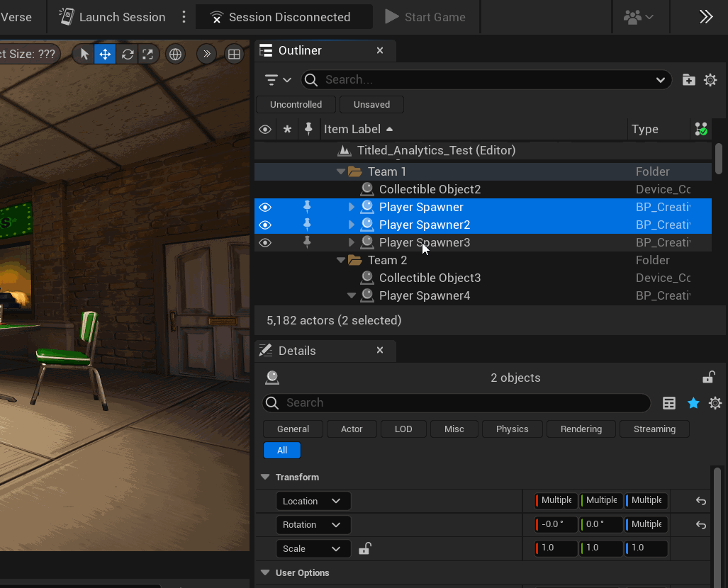
Task: Click the pin column header
Action: coord(308,130)
